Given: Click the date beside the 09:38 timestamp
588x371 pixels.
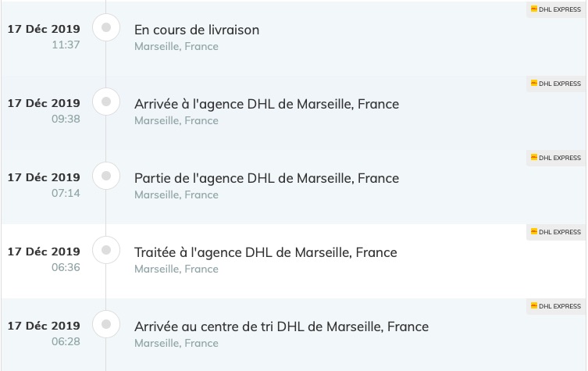Looking at the screenshot, I should [x=44, y=103].
